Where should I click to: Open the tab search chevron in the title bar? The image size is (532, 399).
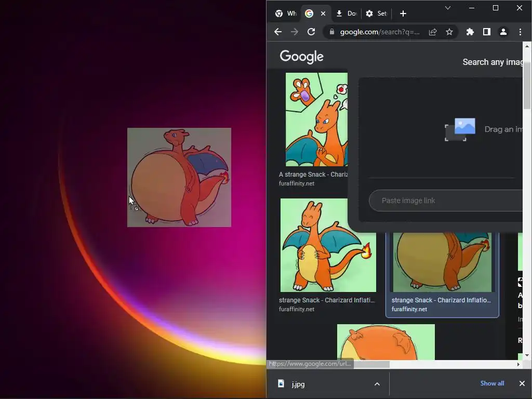click(x=447, y=8)
